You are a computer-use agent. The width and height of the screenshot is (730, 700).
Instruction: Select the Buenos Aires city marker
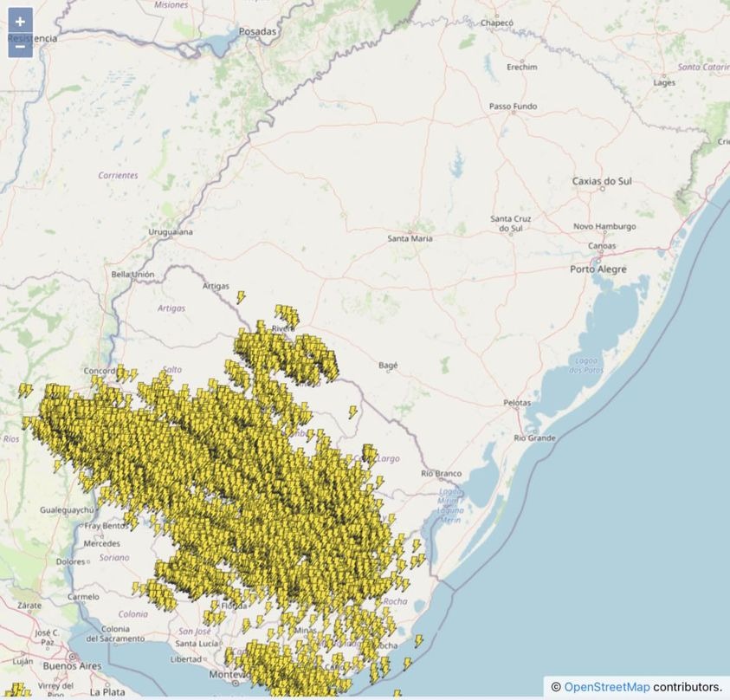click(x=72, y=658)
